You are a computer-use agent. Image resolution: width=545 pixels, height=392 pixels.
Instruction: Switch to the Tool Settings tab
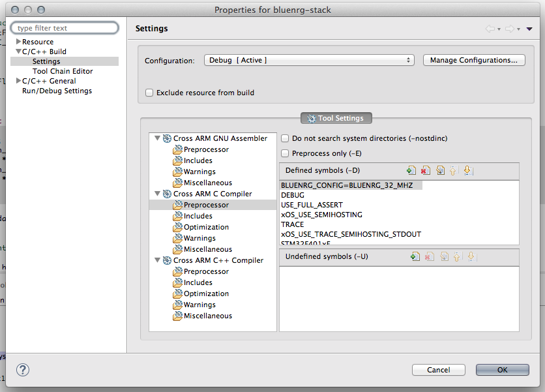click(x=336, y=118)
